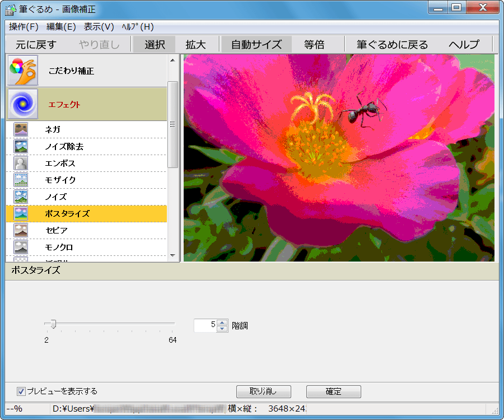This screenshot has height=420, width=504.
Task: Click the 確定 button
Action: (334, 391)
